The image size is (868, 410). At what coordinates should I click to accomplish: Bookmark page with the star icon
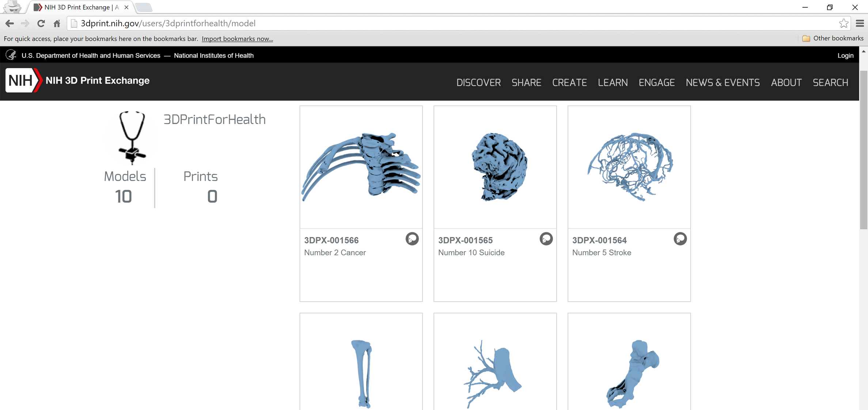pyautogui.click(x=844, y=24)
